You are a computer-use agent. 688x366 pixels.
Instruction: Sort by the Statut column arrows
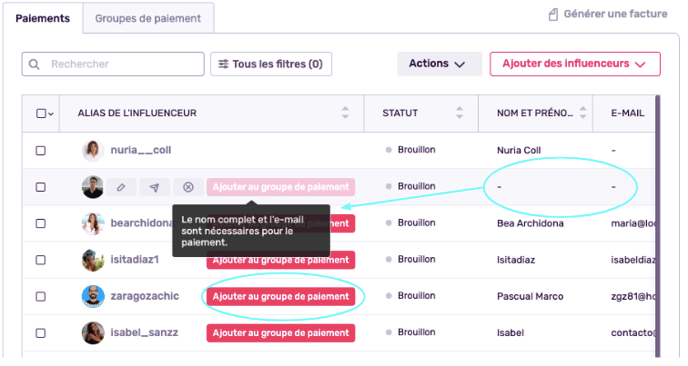(459, 113)
